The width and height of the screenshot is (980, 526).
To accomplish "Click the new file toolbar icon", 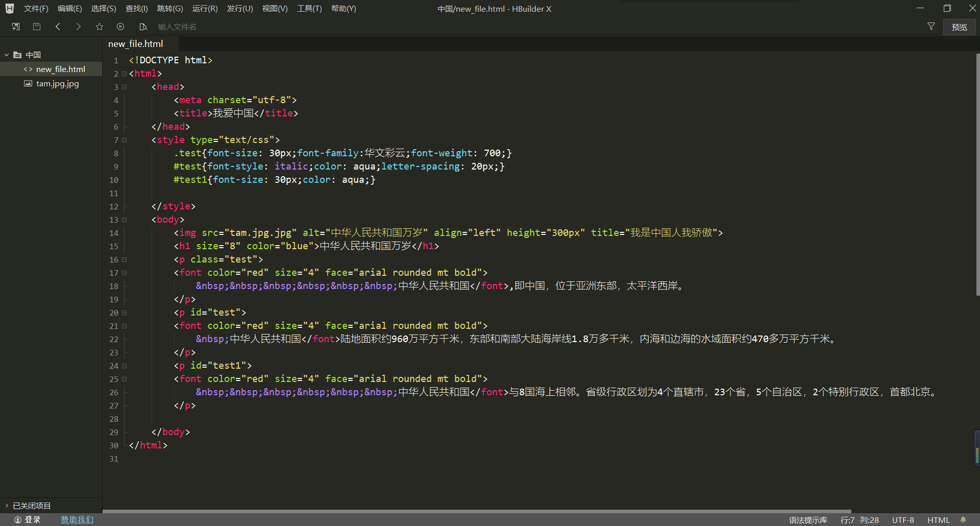I will 16,27.
